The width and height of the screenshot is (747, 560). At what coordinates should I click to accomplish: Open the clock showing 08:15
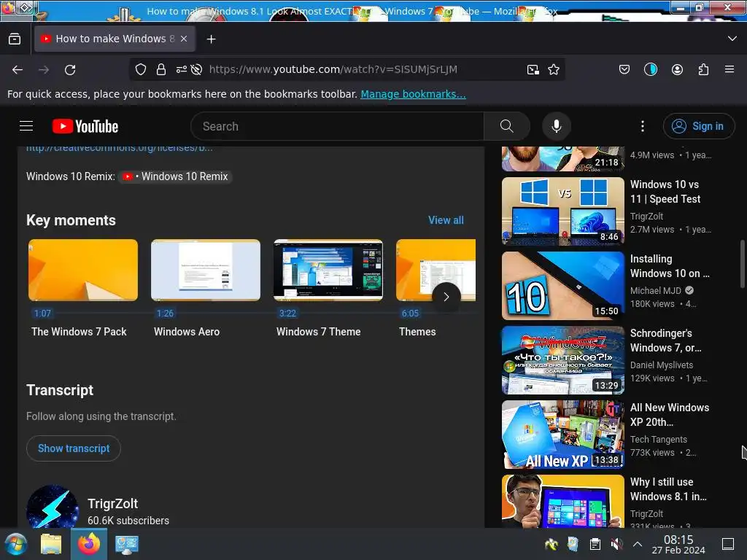pyautogui.click(x=678, y=544)
